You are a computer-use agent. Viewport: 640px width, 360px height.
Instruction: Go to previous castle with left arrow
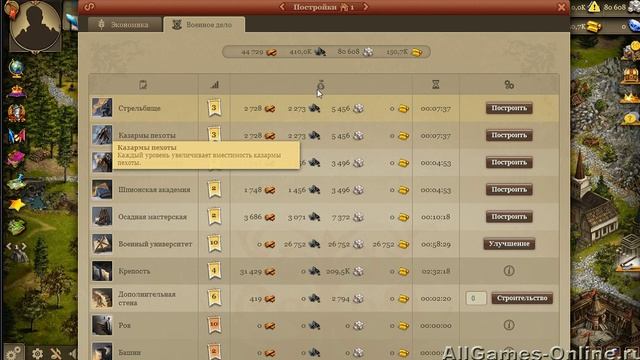[x=282, y=7]
